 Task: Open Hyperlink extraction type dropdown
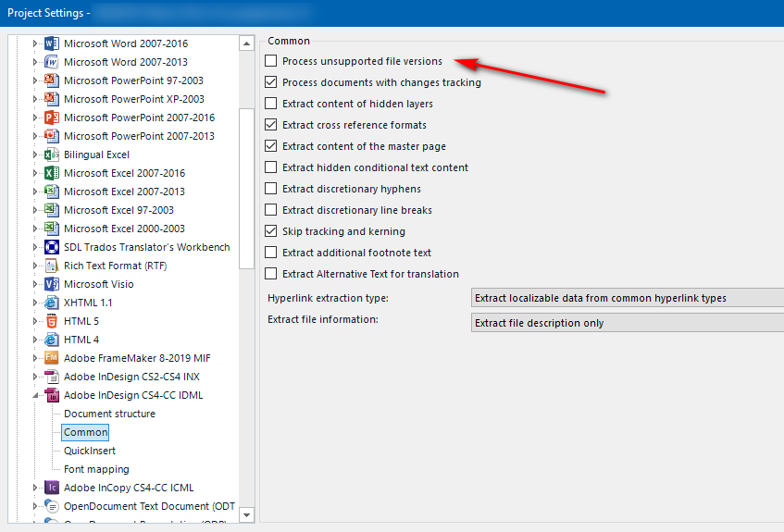click(628, 298)
